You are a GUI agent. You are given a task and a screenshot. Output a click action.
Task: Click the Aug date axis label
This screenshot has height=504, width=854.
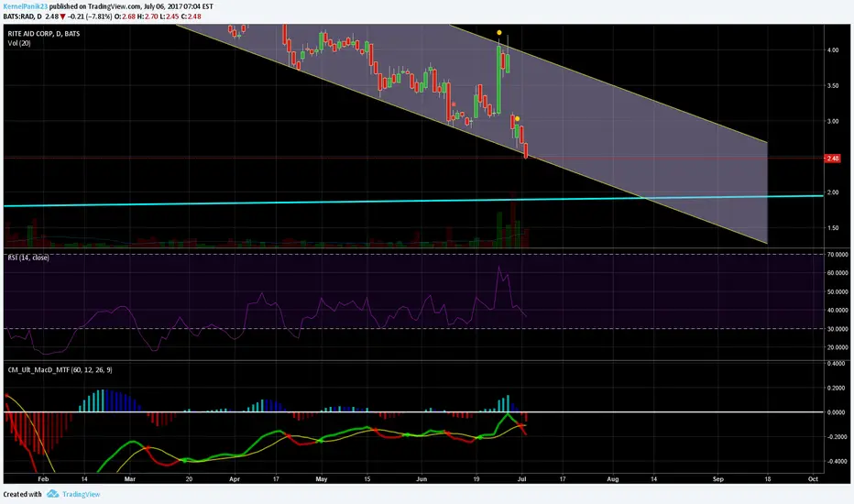(613, 479)
